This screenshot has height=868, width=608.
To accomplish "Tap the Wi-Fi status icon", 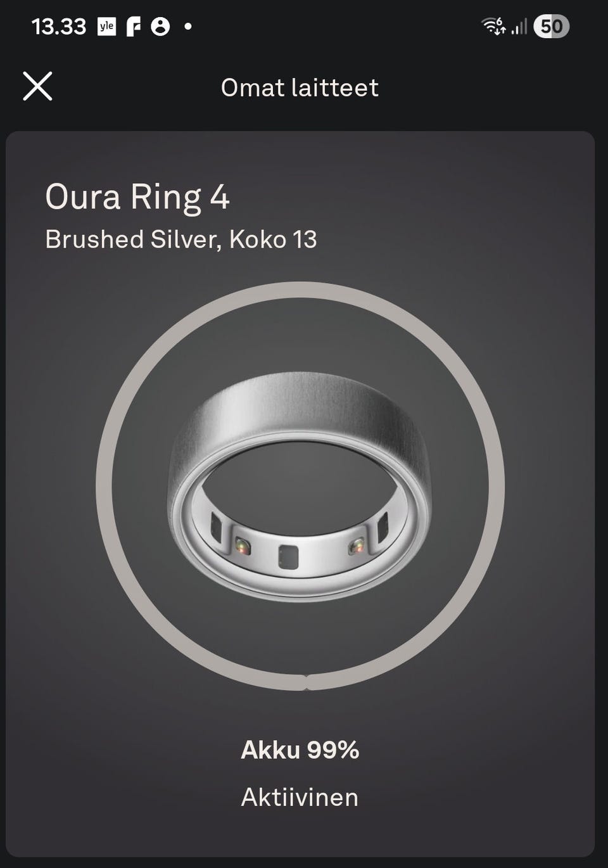I will [493, 26].
